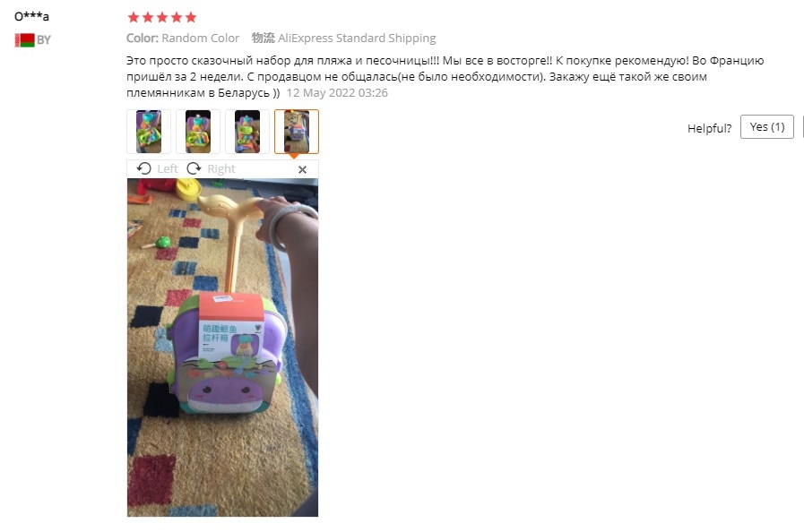This screenshot has width=804, height=532.
Task: Open the third review photo thumbnail
Action: tap(247, 132)
